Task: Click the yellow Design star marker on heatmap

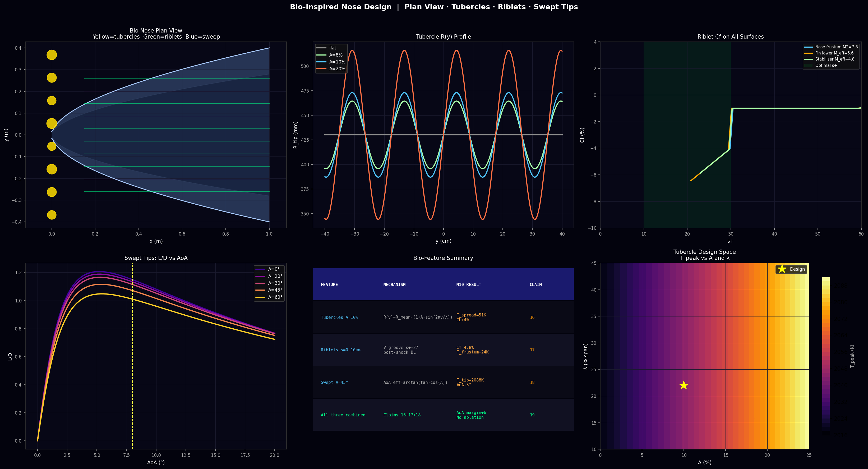Action: tap(683, 385)
